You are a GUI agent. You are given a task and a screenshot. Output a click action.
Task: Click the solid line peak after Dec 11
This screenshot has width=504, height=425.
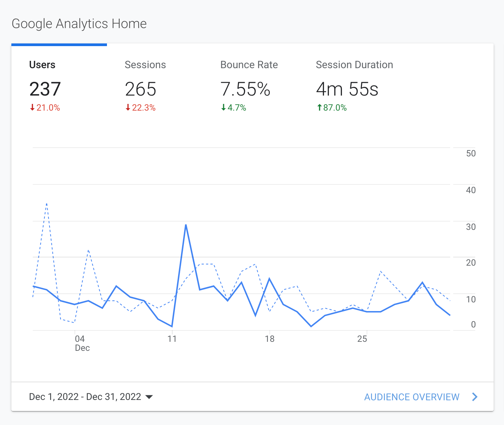[186, 225]
